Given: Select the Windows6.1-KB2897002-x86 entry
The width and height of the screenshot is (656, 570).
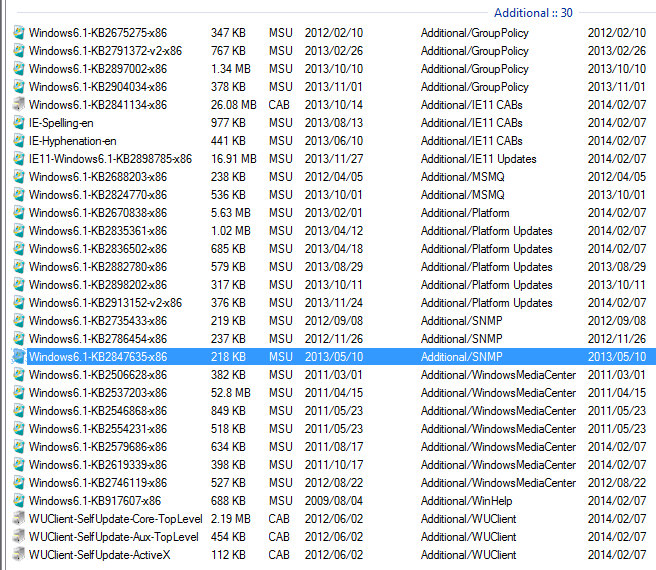Looking at the screenshot, I should click(97, 69).
